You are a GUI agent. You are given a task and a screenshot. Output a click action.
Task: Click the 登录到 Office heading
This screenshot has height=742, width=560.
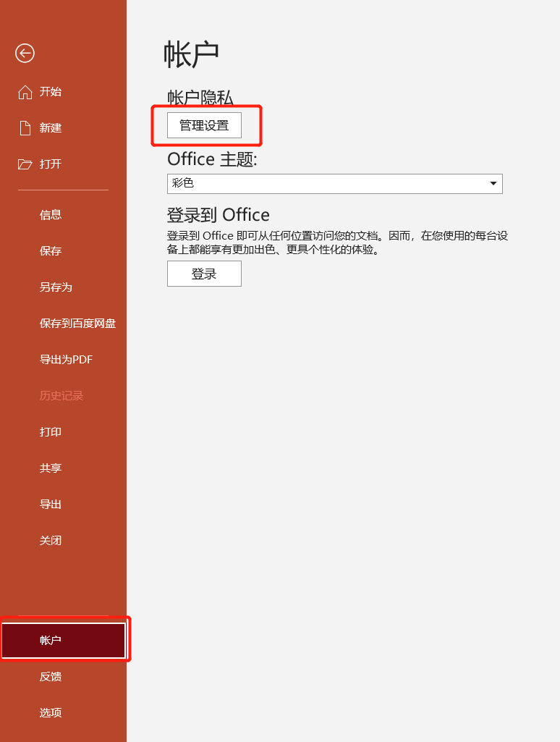pos(218,215)
